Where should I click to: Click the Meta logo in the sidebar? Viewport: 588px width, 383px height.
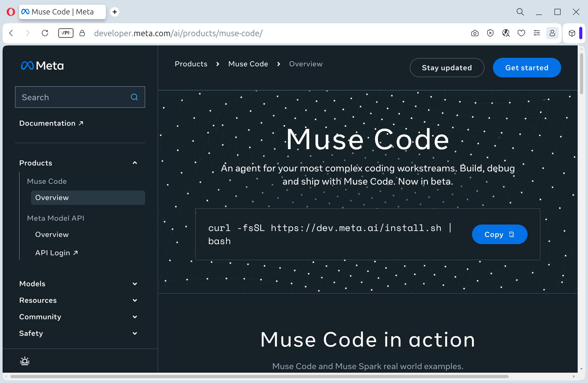42,66
